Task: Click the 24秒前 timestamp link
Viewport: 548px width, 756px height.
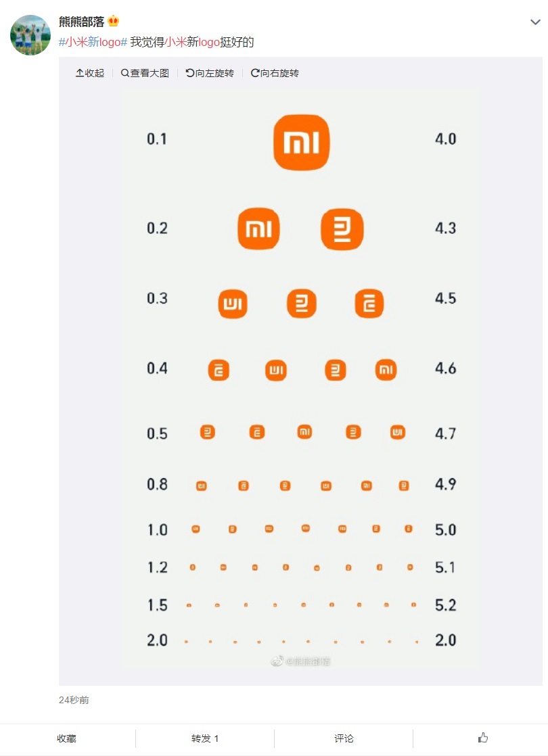Action: (74, 700)
